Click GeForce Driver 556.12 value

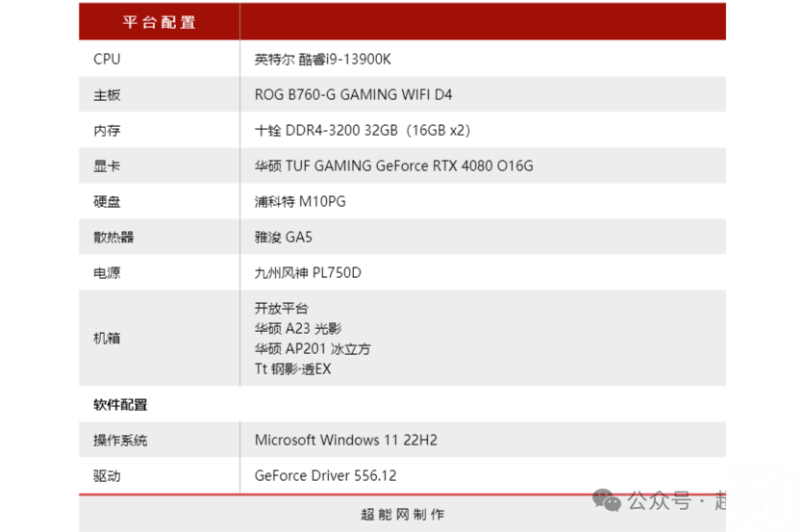tap(325, 476)
